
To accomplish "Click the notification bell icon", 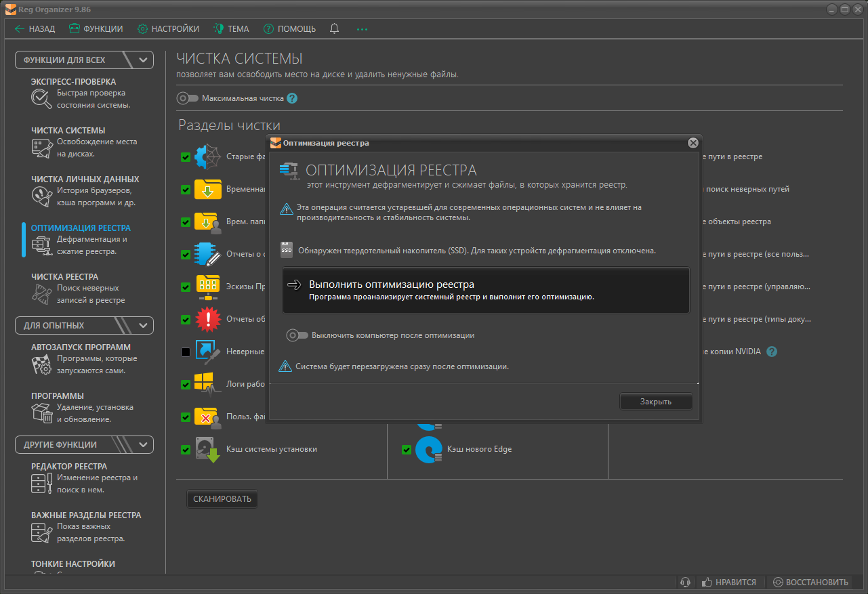I will [x=334, y=29].
